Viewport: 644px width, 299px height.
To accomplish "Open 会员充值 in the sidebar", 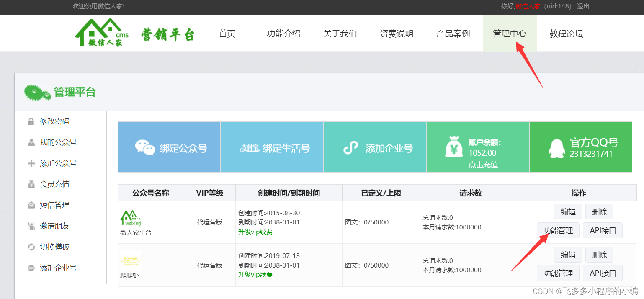I will pos(54,184).
